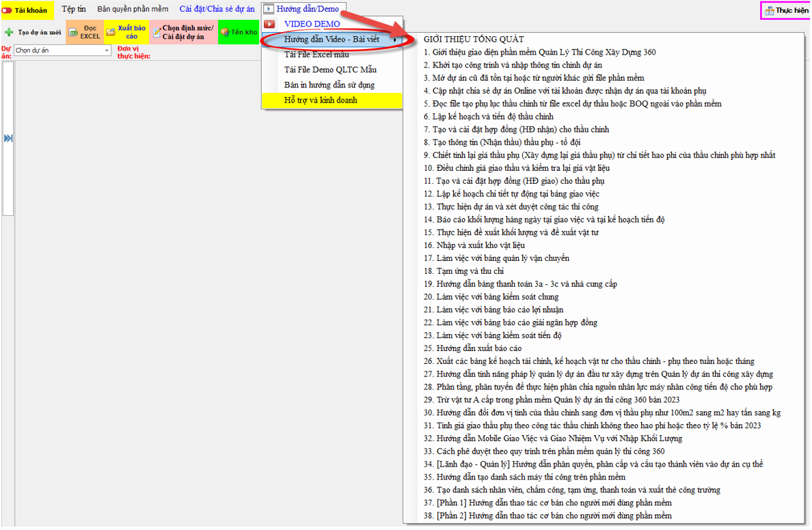Open lesson 13 Thực hiện dự án và xét duyệt
Screen dimensions: 812x530
pyautogui.click(x=511, y=207)
